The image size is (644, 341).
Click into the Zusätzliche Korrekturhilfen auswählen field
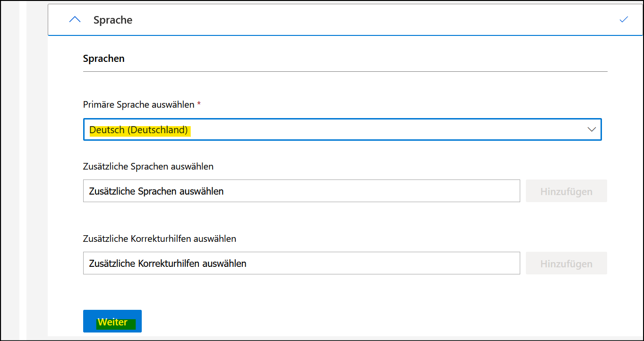(x=301, y=263)
